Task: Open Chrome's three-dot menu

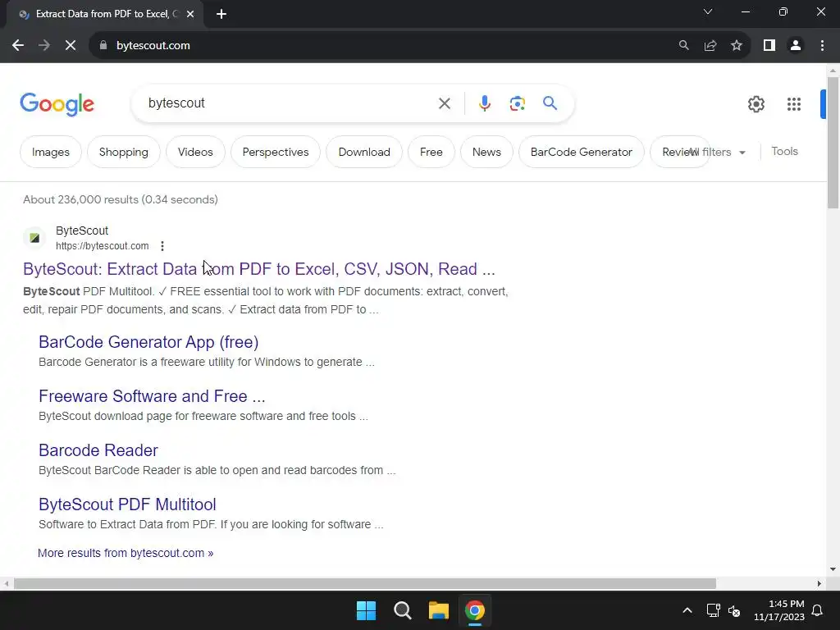Action: [822, 46]
